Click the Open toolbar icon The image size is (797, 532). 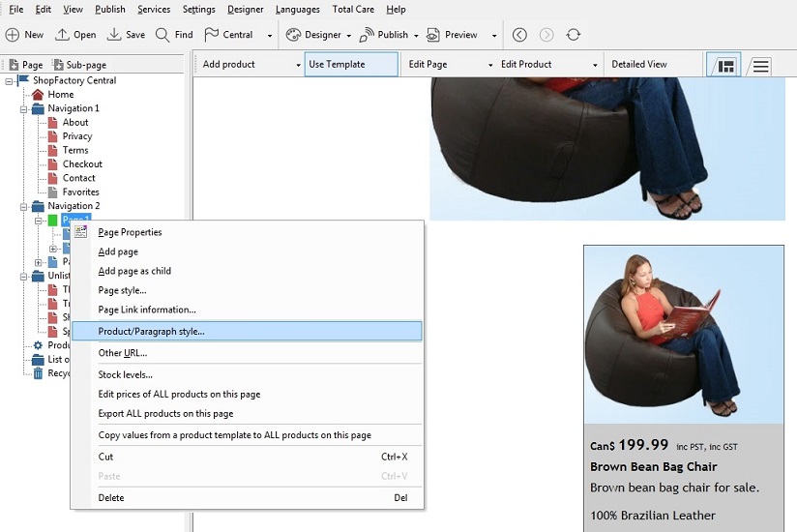point(63,35)
